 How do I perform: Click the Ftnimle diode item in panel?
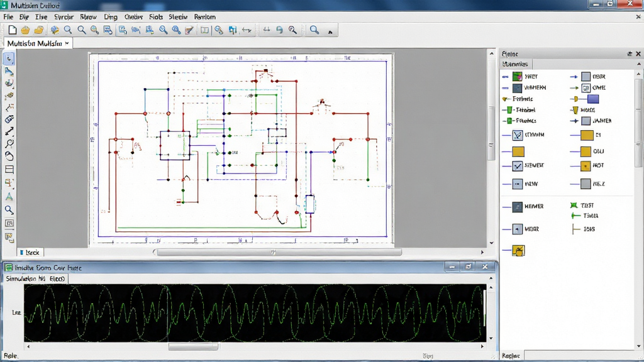(518, 99)
